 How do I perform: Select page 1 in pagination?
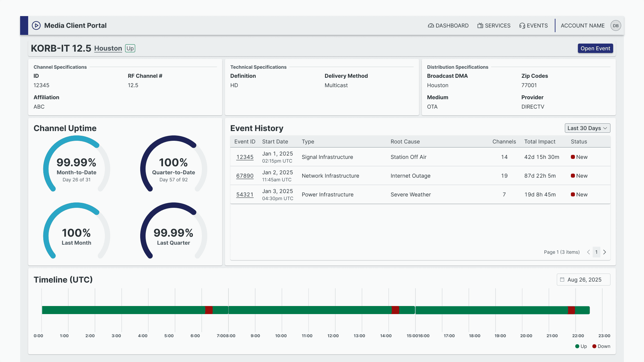point(596,252)
